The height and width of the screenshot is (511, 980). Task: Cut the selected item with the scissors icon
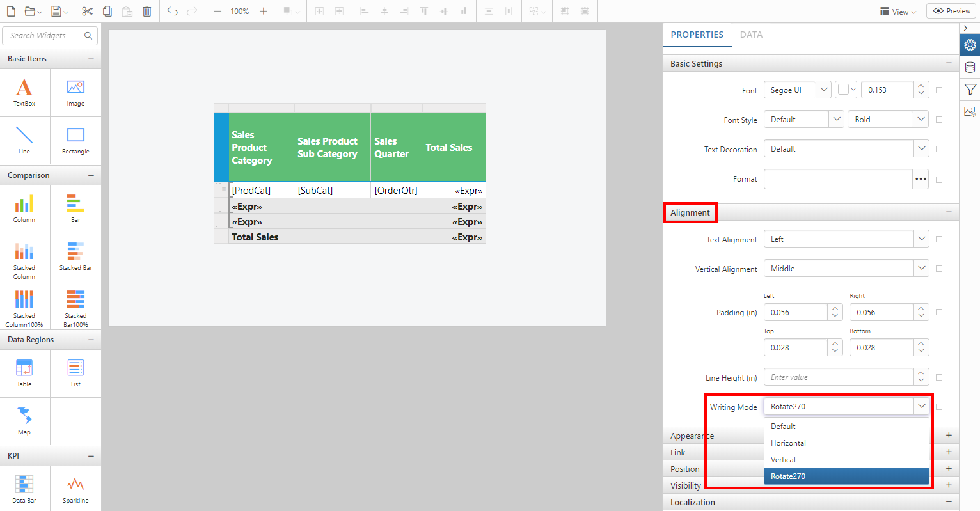(88, 12)
